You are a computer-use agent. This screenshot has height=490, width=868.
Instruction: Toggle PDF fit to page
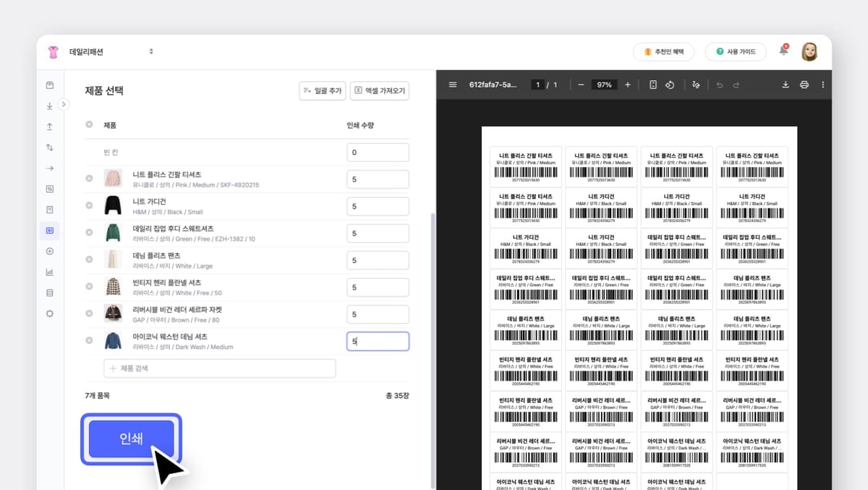tap(653, 85)
